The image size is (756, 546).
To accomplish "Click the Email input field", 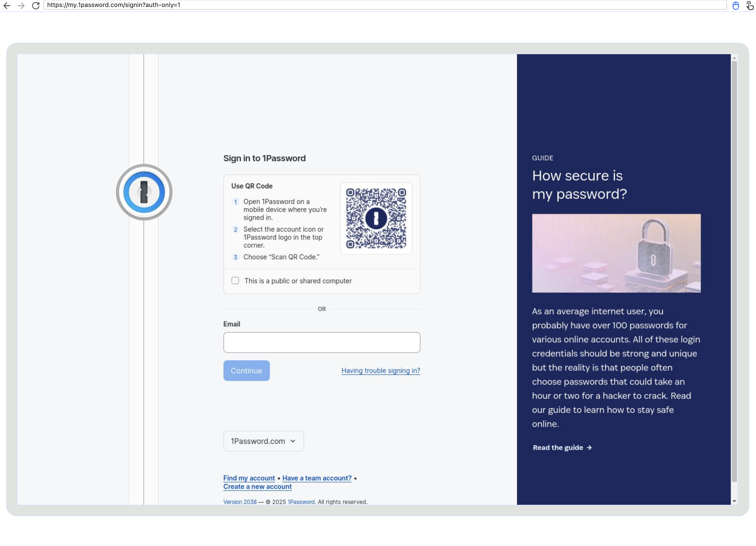I will coord(322,342).
